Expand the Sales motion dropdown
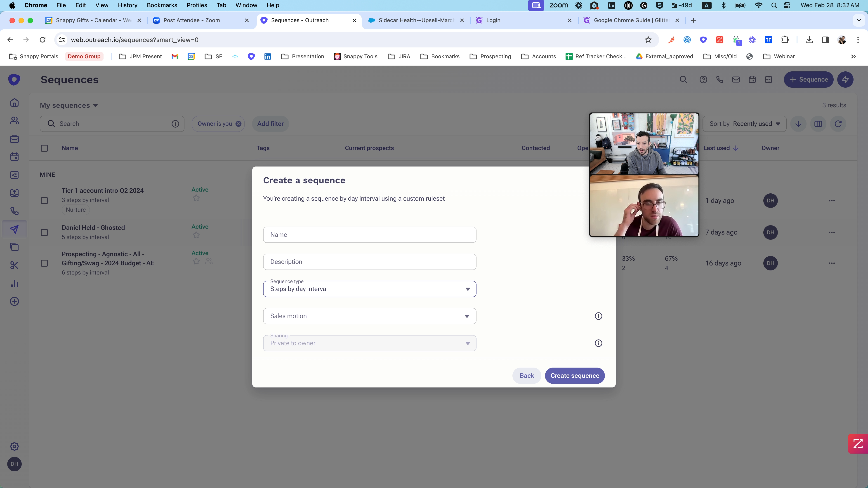Image resolution: width=868 pixels, height=488 pixels. tap(369, 316)
